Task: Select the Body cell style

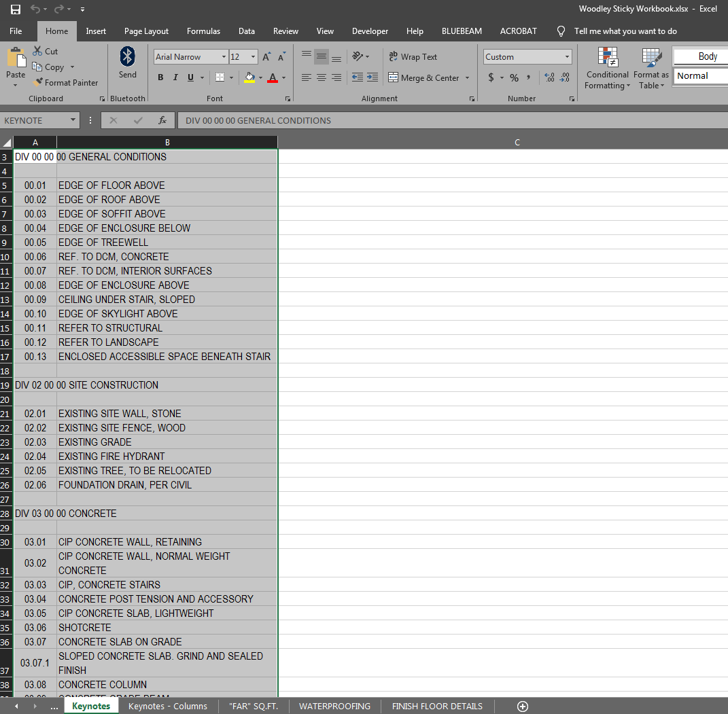Action: [701, 56]
